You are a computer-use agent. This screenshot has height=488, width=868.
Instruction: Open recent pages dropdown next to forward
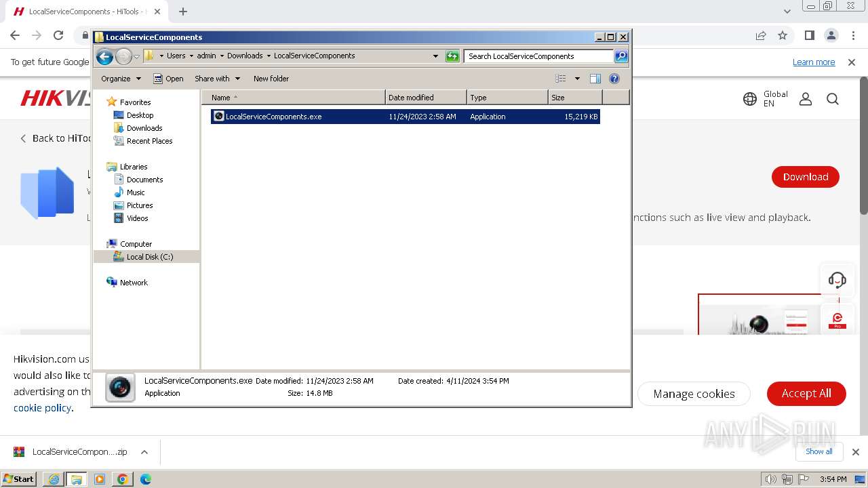(136, 56)
